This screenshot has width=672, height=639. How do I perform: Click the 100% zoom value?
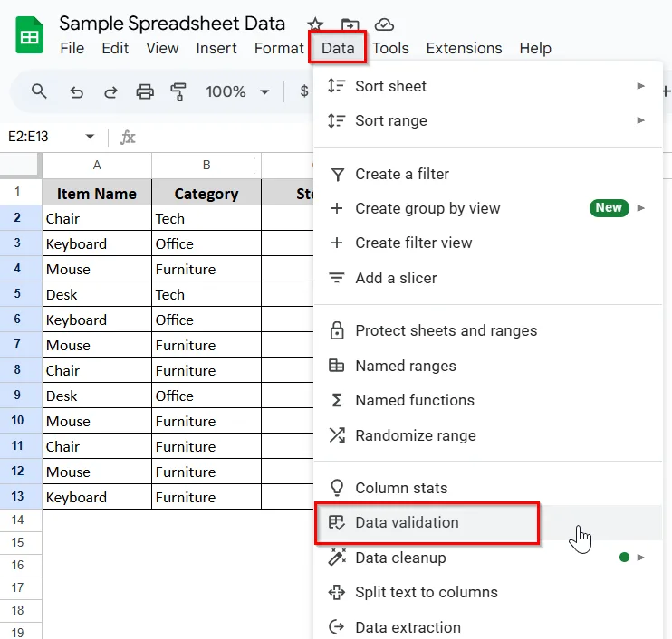(x=226, y=91)
